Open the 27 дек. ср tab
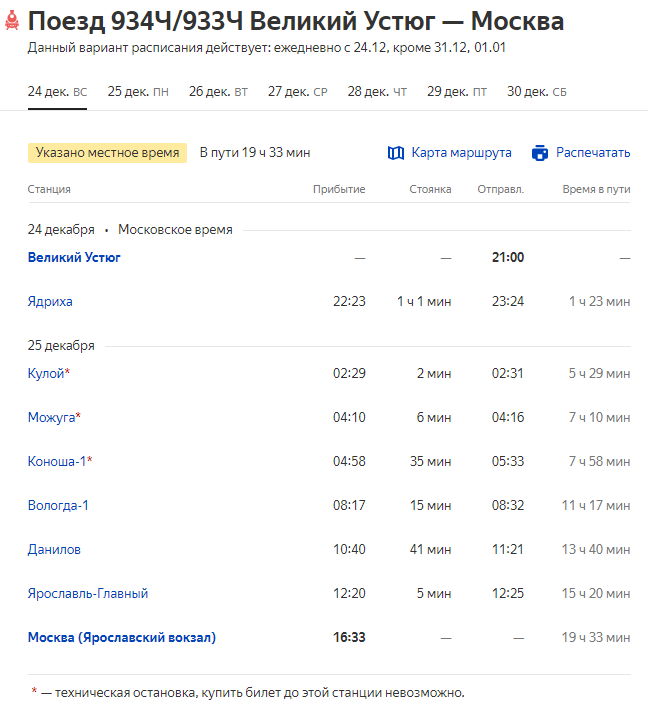 [297, 92]
